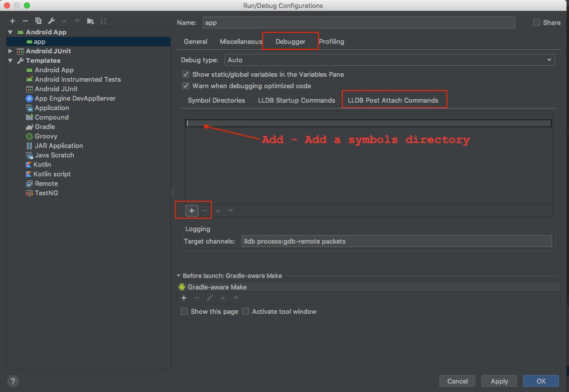Image resolution: width=569 pixels, height=392 pixels.
Task: Select the Gradle-aware Make task row
Action: point(368,287)
